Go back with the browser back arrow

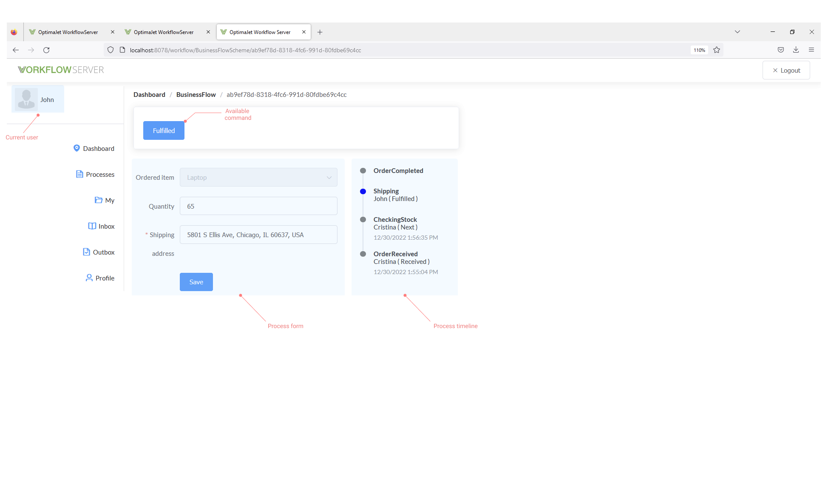[16, 50]
